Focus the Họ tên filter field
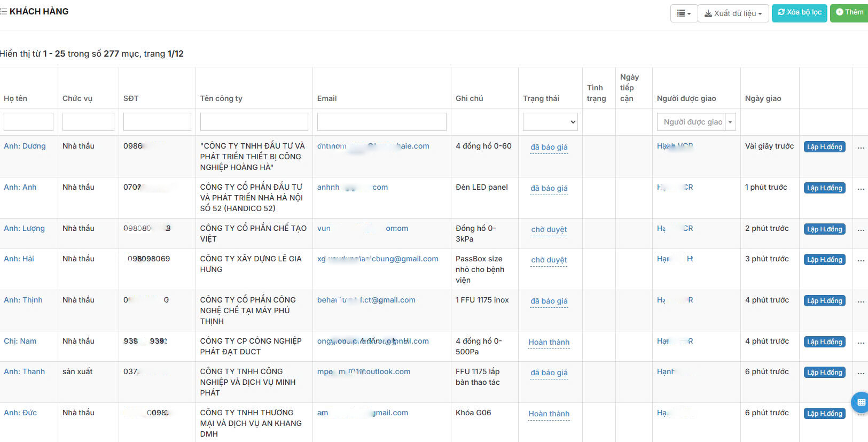 (28, 122)
